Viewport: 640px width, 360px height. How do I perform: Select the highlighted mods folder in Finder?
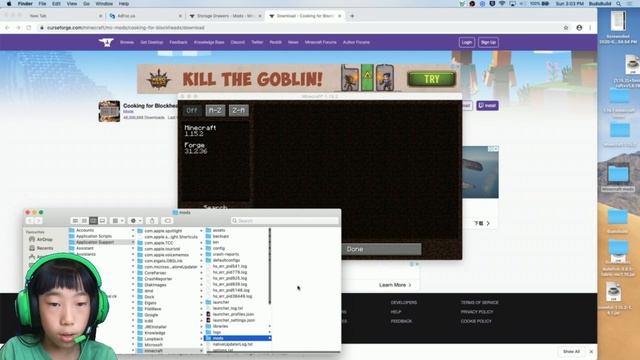238,338
